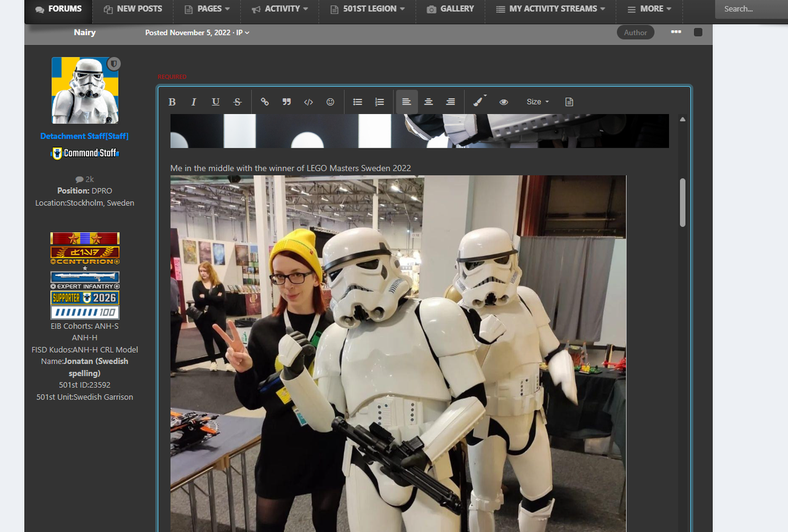The image size is (788, 532).
Task: Expand the Activity menu
Action: [x=279, y=9]
